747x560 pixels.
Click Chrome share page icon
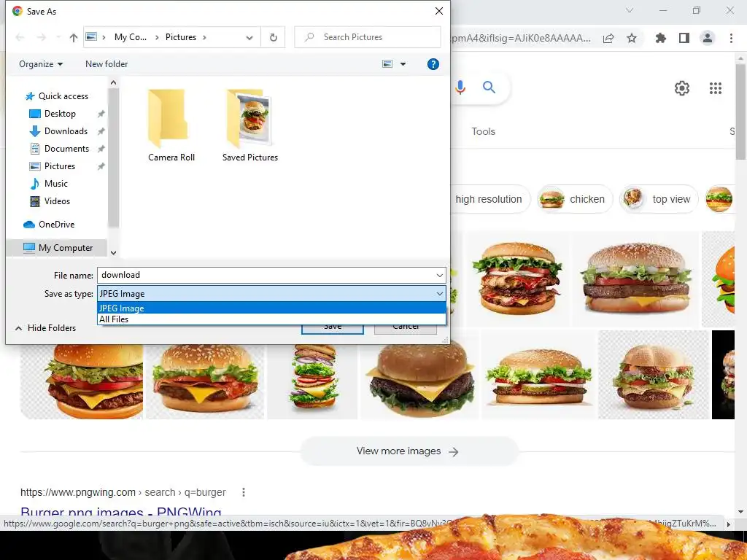coord(608,39)
